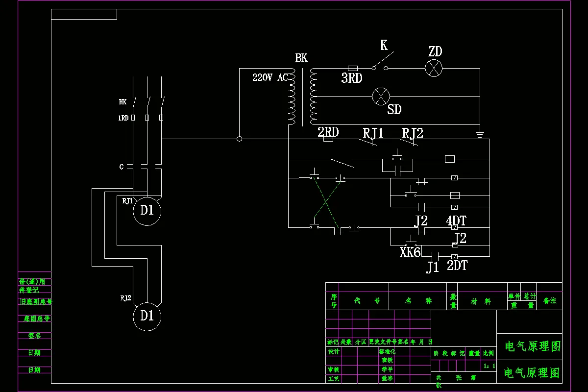Click the upper '电气原理图' title
Viewport: 588px width, 392px height.
[532, 346]
